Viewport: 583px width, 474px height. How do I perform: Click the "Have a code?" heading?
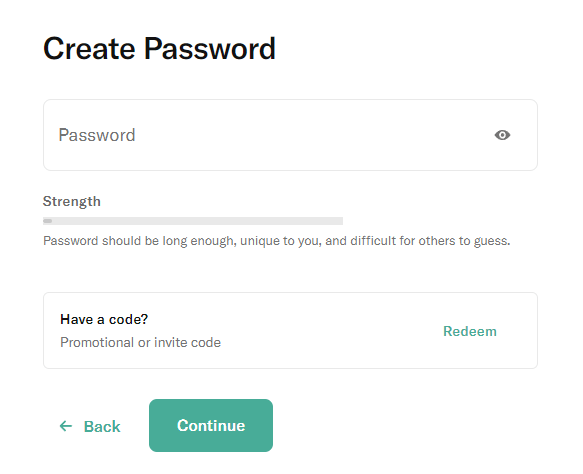click(x=104, y=319)
